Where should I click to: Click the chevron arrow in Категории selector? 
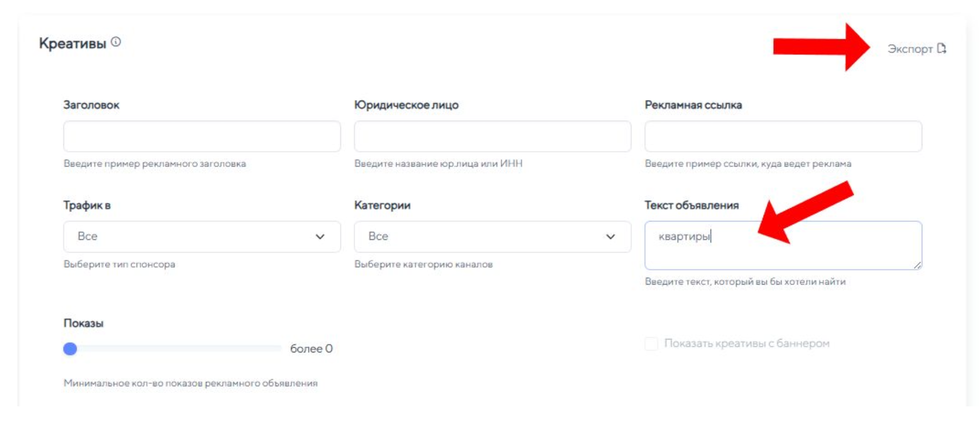coord(610,237)
